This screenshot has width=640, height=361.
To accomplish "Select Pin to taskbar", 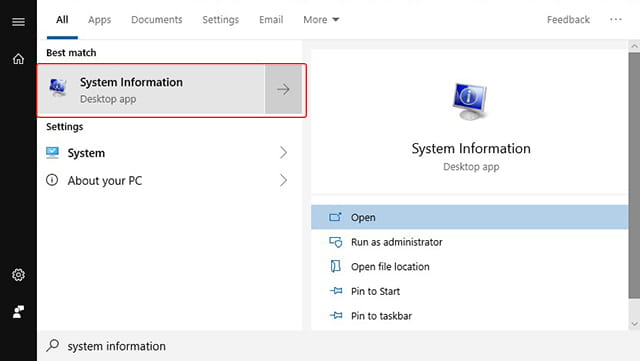I will [469, 315].
